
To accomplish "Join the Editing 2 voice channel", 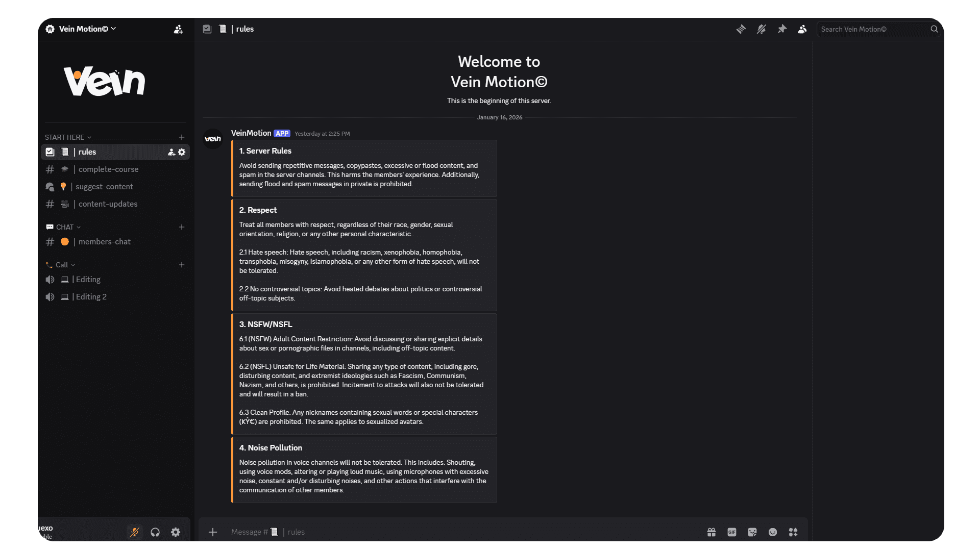I will (91, 297).
